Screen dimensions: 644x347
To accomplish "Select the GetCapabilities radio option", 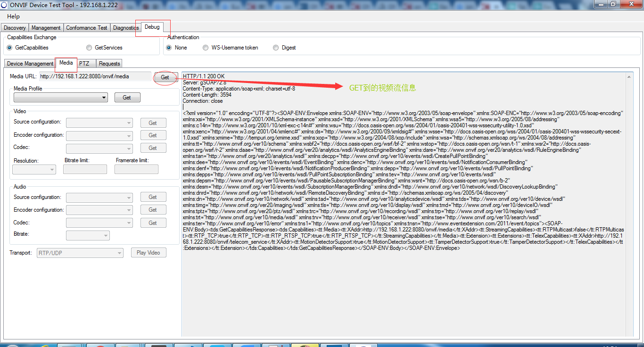I will pyautogui.click(x=28, y=48).
